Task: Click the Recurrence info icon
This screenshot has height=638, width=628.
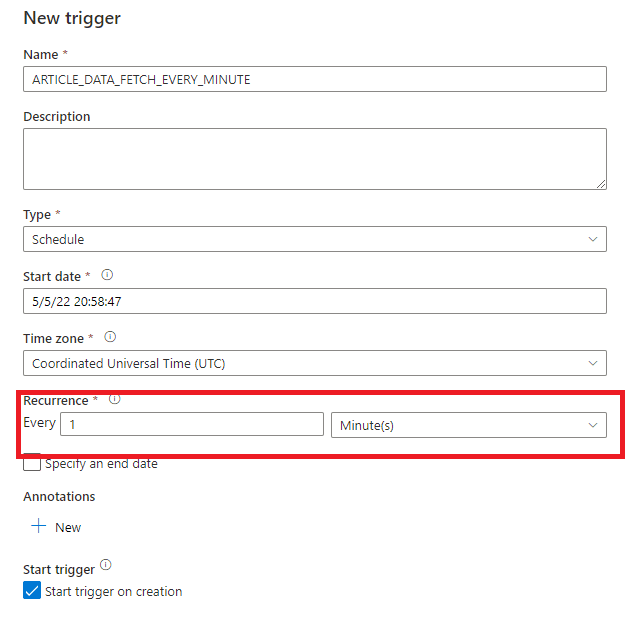Action: pyautogui.click(x=114, y=399)
